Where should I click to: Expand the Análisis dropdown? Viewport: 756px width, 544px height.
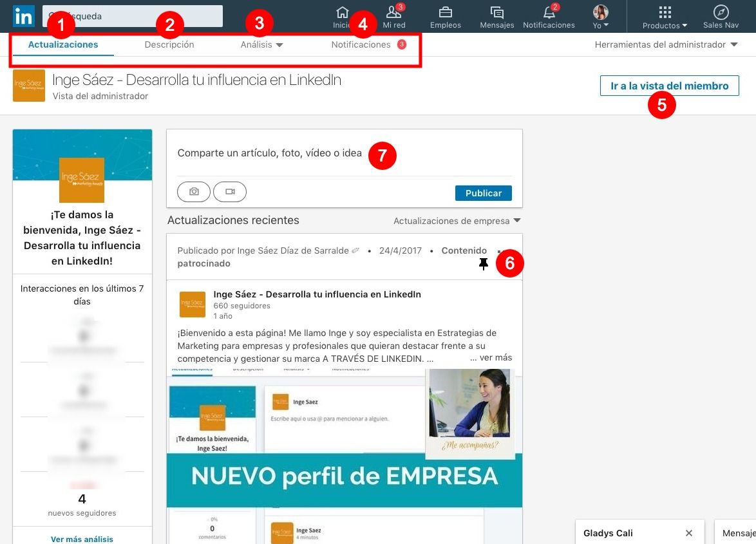[262, 45]
